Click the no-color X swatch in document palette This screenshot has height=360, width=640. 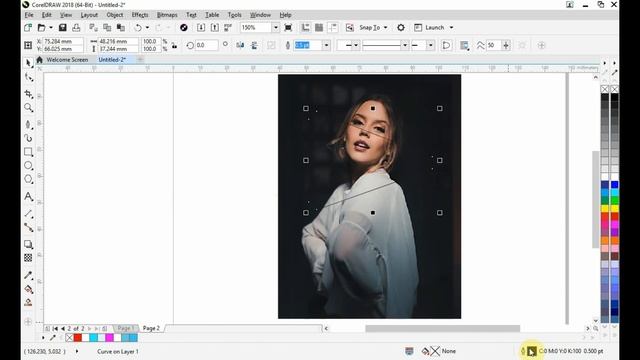point(69,338)
